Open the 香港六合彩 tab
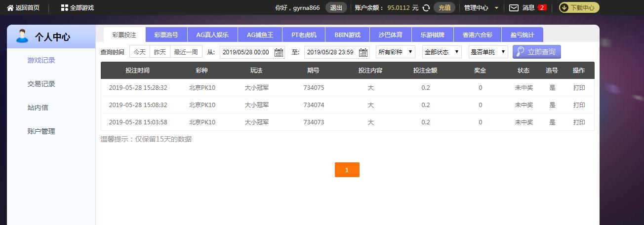Image resolution: width=644 pixels, height=225 pixels. (x=478, y=35)
